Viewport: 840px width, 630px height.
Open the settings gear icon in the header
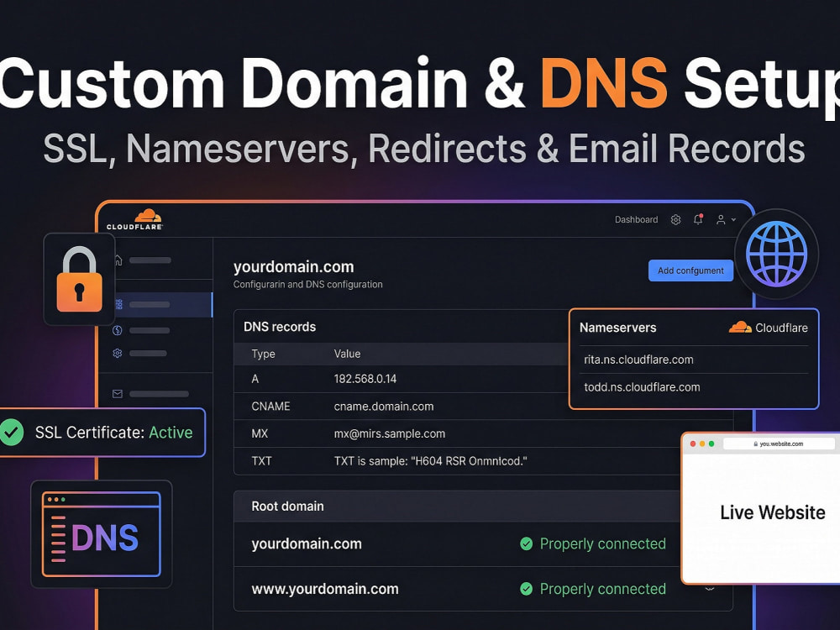pyautogui.click(x=675, y=219)
